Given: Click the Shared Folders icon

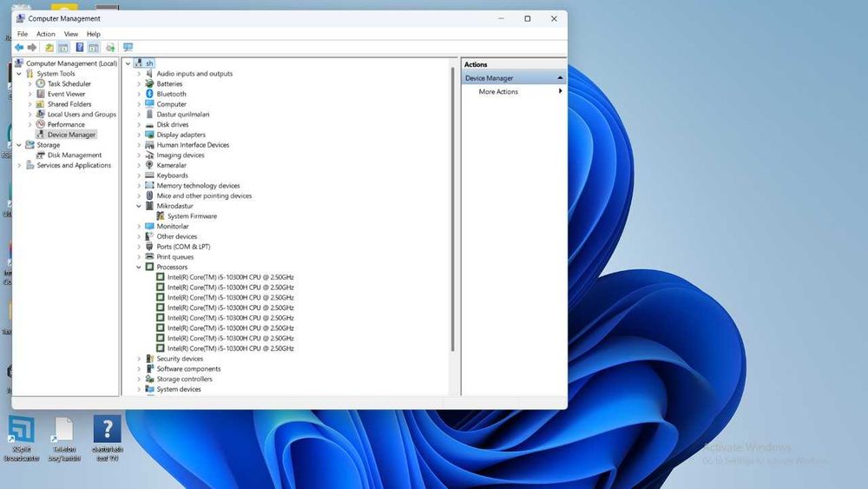Looking at the screenshot, I should (41, 104).
